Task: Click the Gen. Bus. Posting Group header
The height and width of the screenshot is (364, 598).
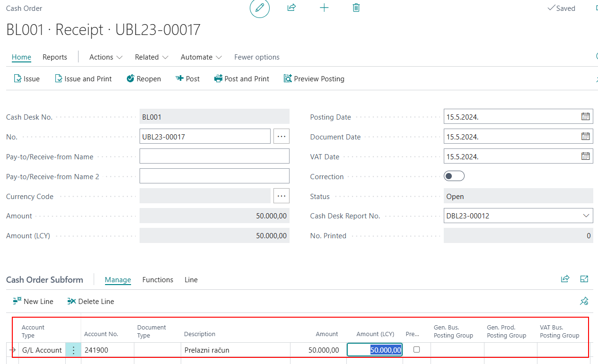Action: coord(453,331)
